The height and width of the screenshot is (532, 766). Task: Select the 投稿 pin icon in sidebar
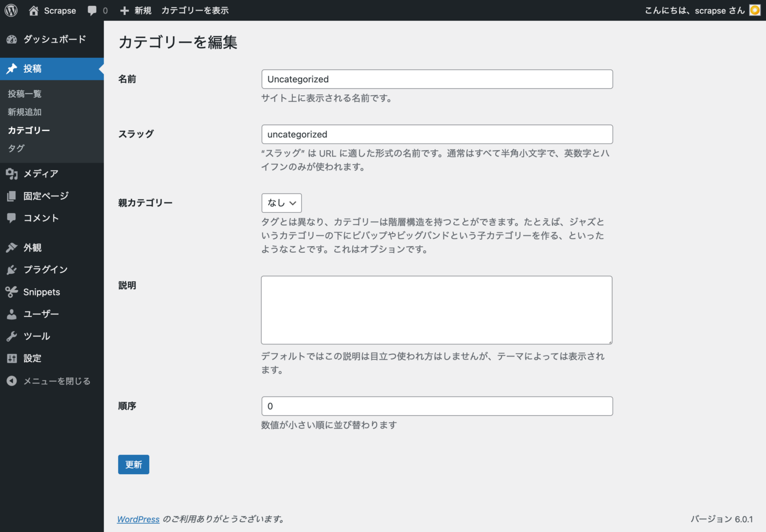point(11,68)
